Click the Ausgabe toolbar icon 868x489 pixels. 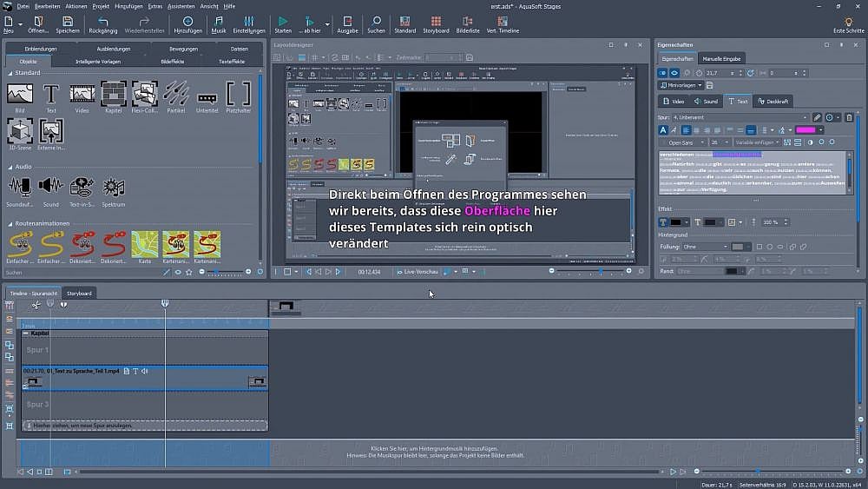pyautogui.click(x=347, y=23)
